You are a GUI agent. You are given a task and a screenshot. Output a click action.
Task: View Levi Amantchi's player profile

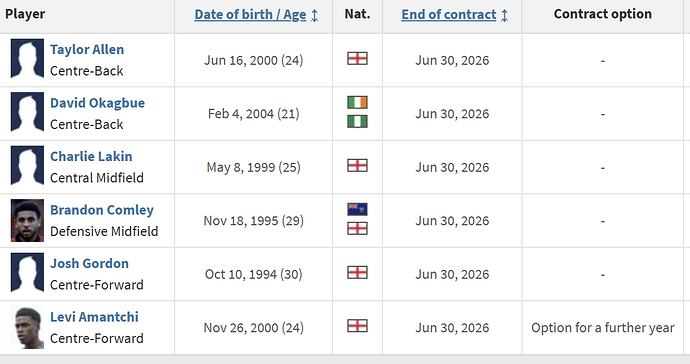(x=94, y=317)
